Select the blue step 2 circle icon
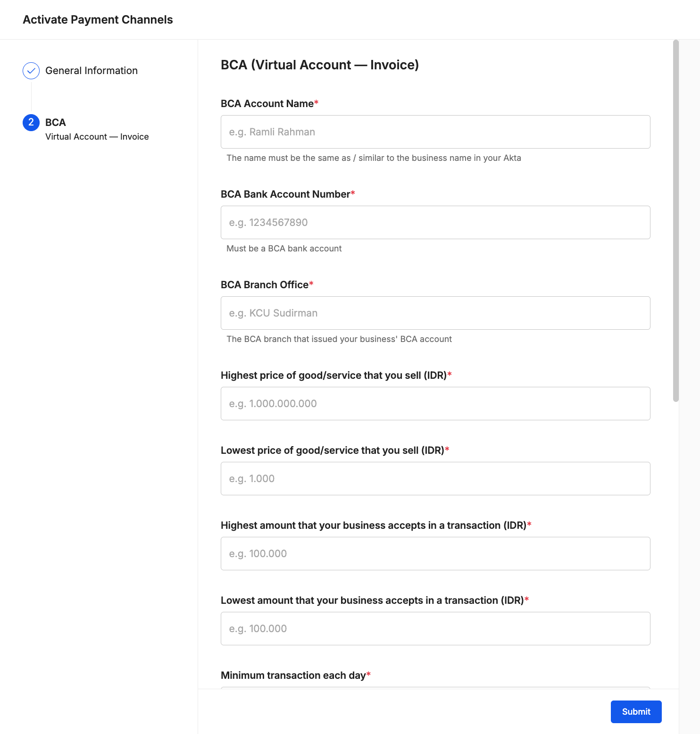Image resolution: width=700 pixels, height=734 pixels. point(31,122)
